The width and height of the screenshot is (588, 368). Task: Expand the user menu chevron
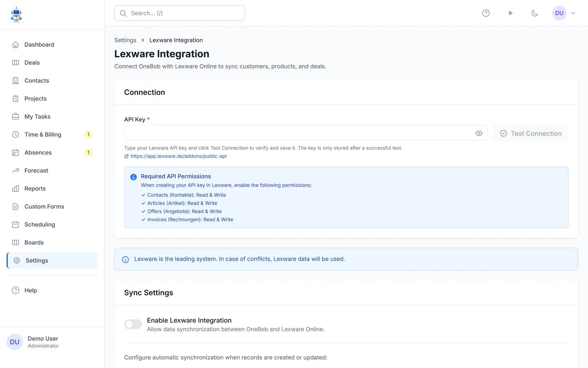pos(573,13)
